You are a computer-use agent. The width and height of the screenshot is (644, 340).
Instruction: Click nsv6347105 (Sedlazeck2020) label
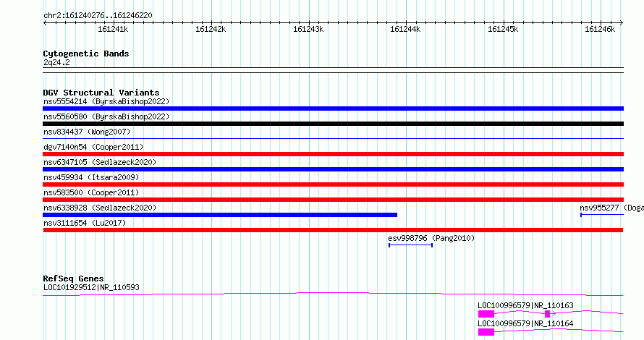coord(100,162)
